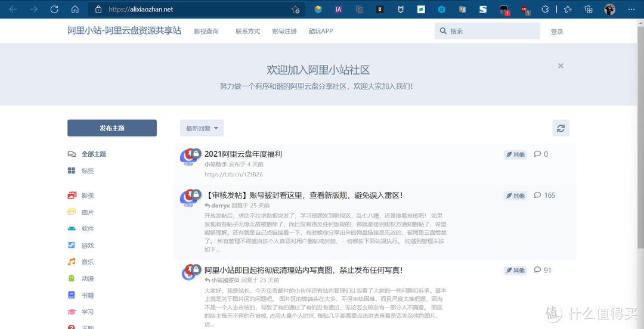Click the refresh discussion list icon button
Viewport: 644px width, 329px height.
561,128
